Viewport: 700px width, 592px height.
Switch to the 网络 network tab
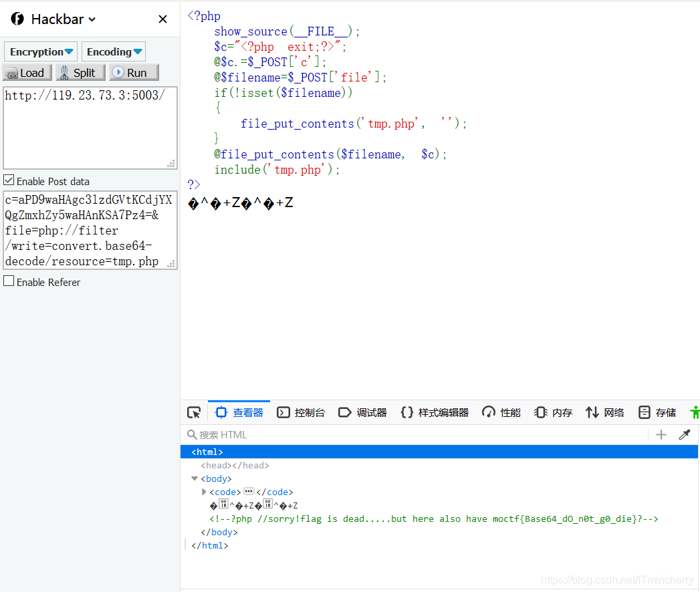click(605, 412)
